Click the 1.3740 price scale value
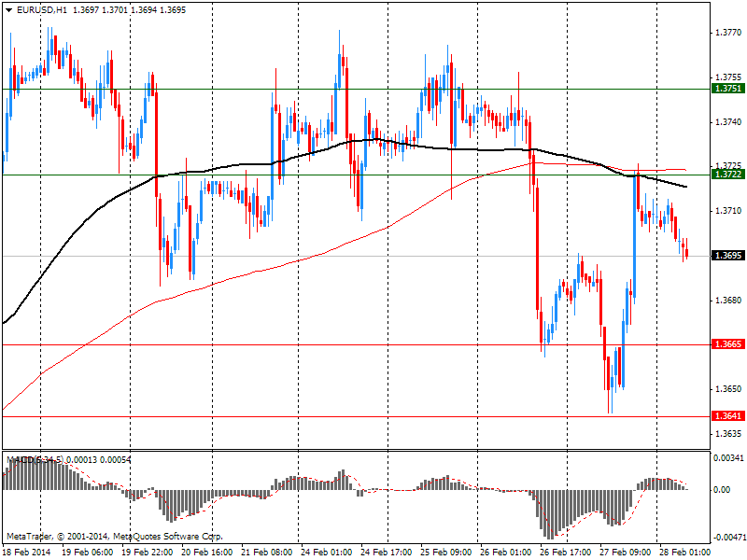This screenshot has height=560, width=747. coord(728,122)
